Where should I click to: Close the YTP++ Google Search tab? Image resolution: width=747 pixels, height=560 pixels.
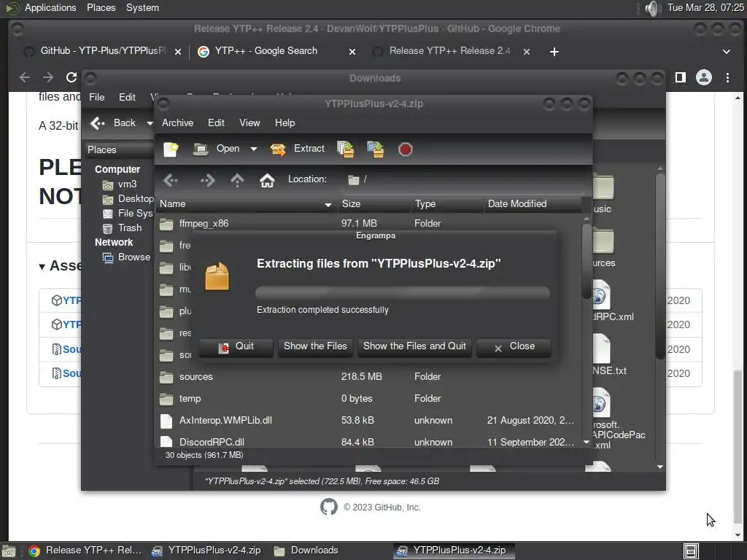352,52
